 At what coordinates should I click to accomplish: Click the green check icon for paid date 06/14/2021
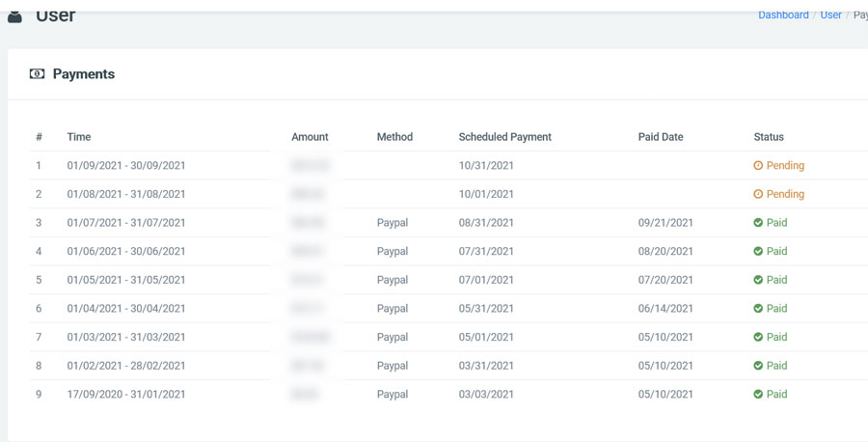pyautogui.click(x=758, y=309)
